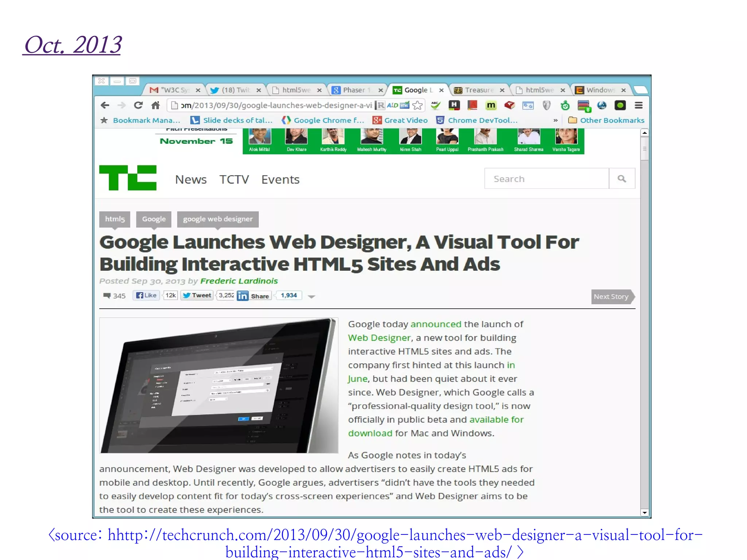Open the Chrome hamburger menu

tap(638, 105)
